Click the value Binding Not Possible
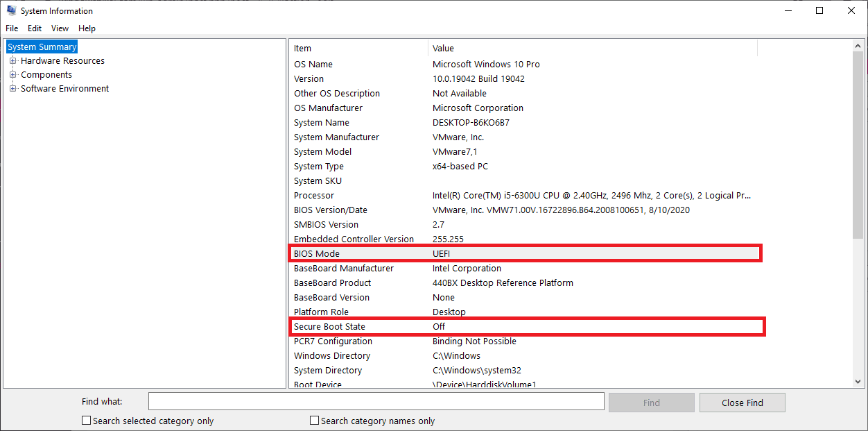Screen dimensions: 868x431 tap(474, 341)
